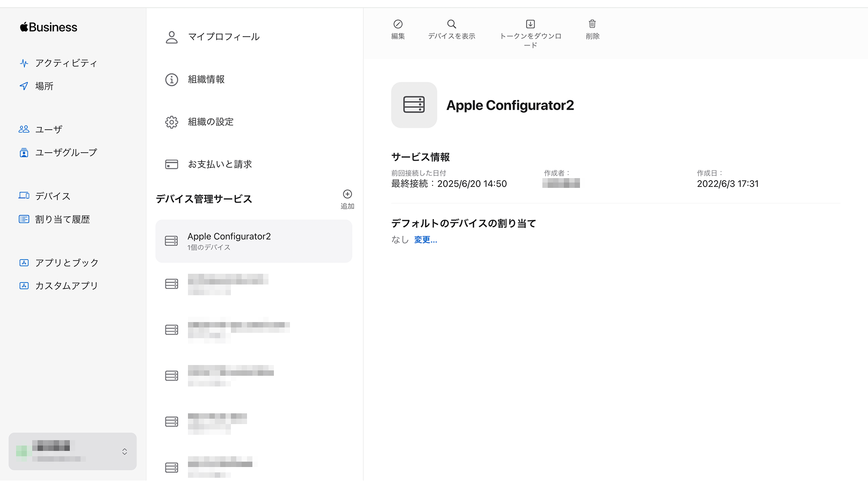This screenshot has height=488, width=868.
Task: Click デフォルトのデバイスの割り当て heading
Action: coord(464,224)
